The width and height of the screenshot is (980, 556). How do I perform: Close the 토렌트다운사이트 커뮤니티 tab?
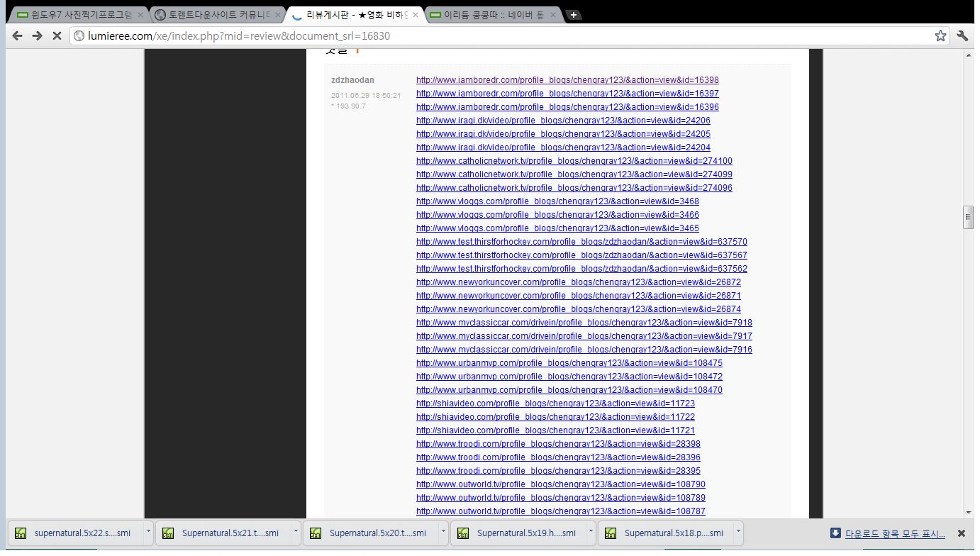click(x=277, y=15)
